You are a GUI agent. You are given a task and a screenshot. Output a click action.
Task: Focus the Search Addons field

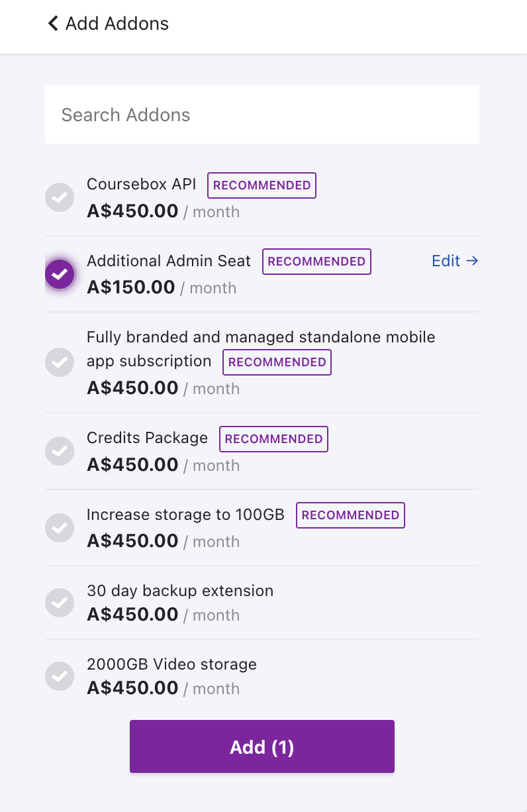(x=262, y=115)
